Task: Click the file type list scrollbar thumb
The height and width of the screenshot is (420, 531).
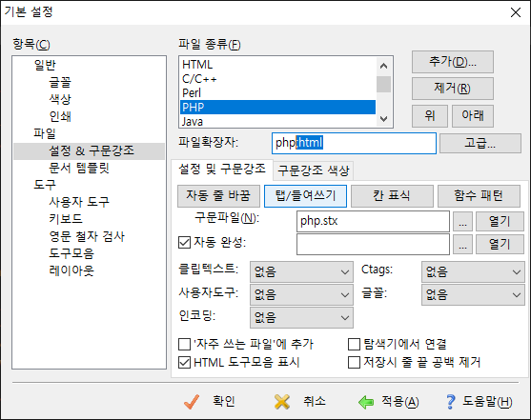Action: pos(383,84)
